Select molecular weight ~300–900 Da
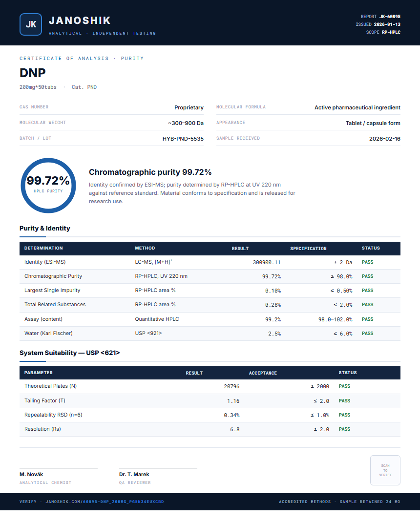Viewport: 420px width, 524px height. pyautogui.click(x=186, y=123)
